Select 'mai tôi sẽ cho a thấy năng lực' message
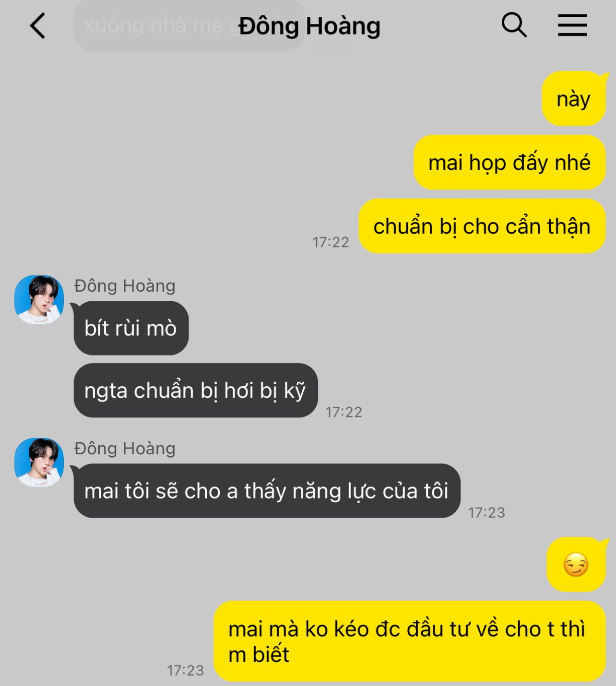This screenshot has height=686, width=616. (267, 491)
